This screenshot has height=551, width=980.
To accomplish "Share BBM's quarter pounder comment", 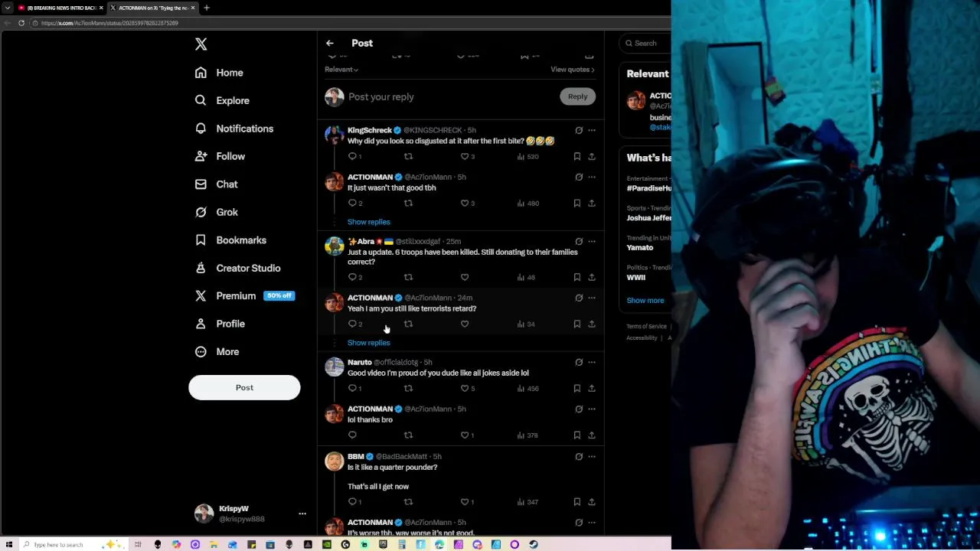I will pos(592,502).
